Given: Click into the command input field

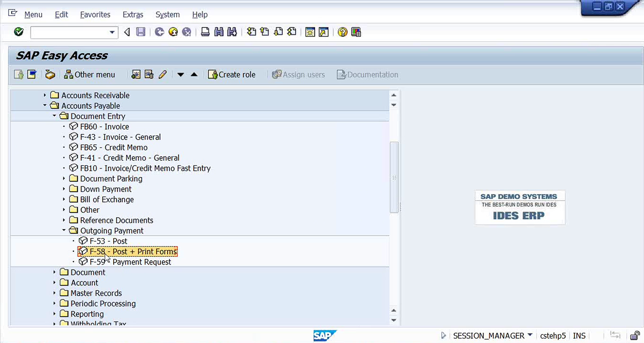Looking at the screenshot, I should click(69, 32).
